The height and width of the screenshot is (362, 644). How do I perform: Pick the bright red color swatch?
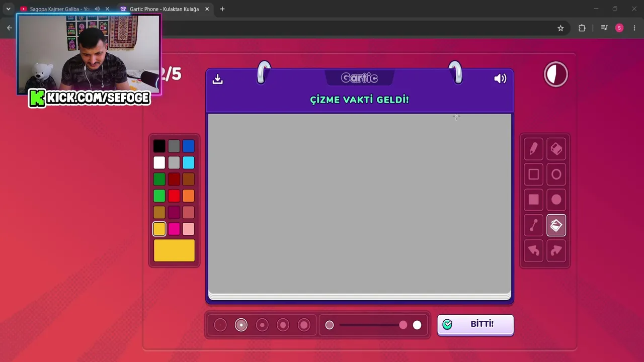click(174, 196)
